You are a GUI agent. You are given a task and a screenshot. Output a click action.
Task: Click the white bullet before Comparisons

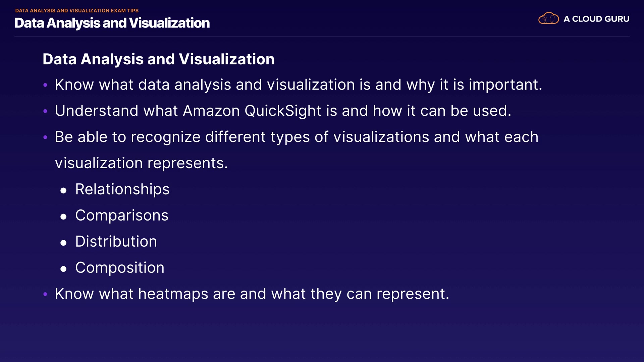click(x=63, y=217)
